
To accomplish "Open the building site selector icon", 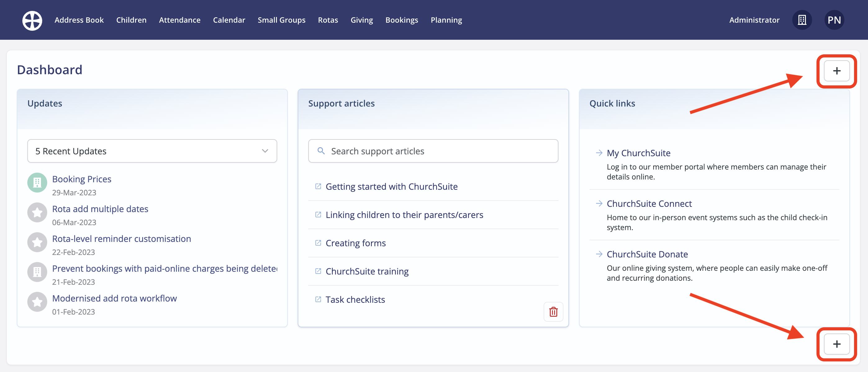I will [x=802, y=20].
